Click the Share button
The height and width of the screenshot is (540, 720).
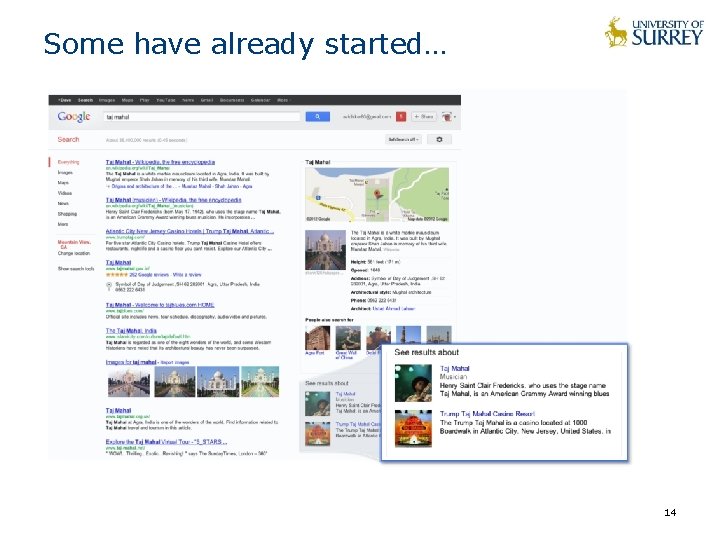click(423, 117)
